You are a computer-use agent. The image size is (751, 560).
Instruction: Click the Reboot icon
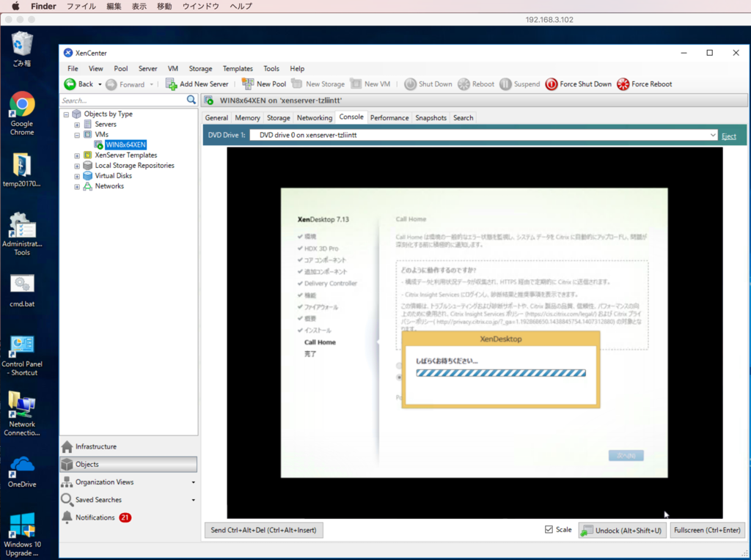point(464,84)
